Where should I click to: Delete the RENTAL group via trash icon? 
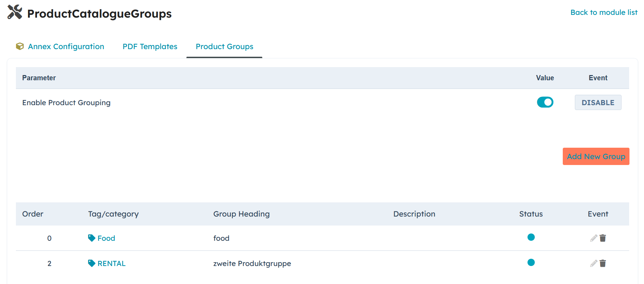603,263
